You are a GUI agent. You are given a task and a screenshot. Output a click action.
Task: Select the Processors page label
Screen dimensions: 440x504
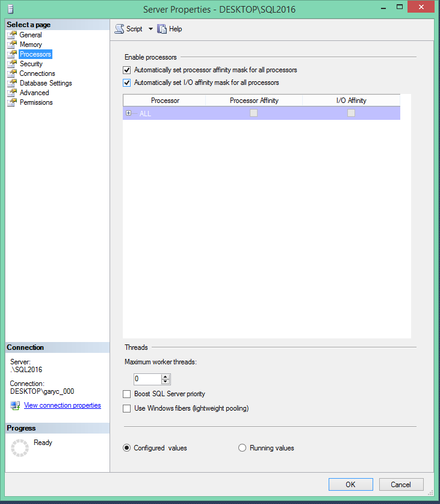[36, 54]
